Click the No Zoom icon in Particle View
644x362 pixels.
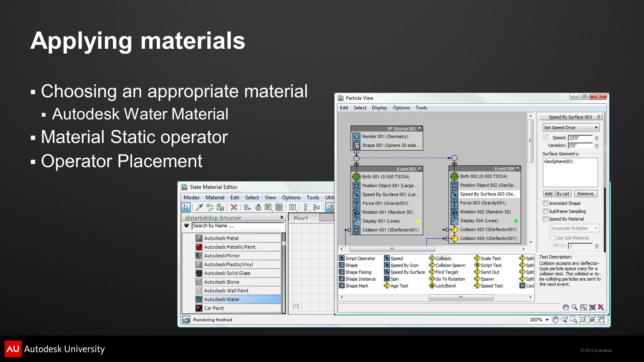coord(601,307)
